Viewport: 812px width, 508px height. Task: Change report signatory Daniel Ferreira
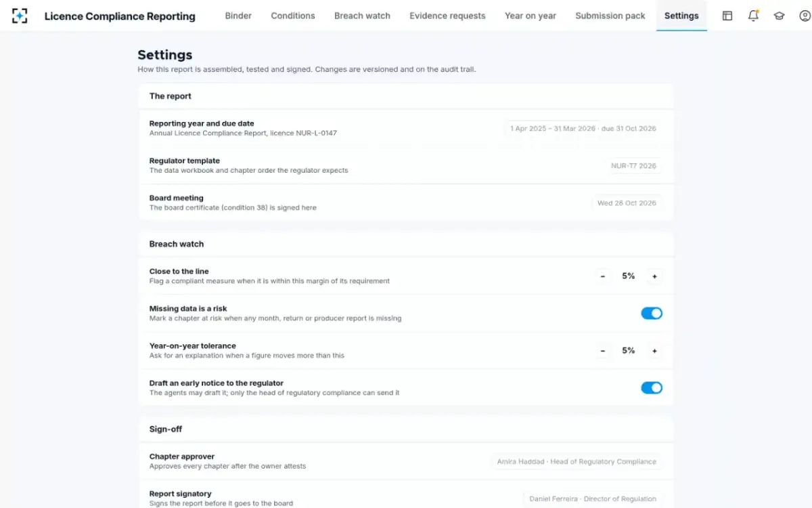point(593,499)
